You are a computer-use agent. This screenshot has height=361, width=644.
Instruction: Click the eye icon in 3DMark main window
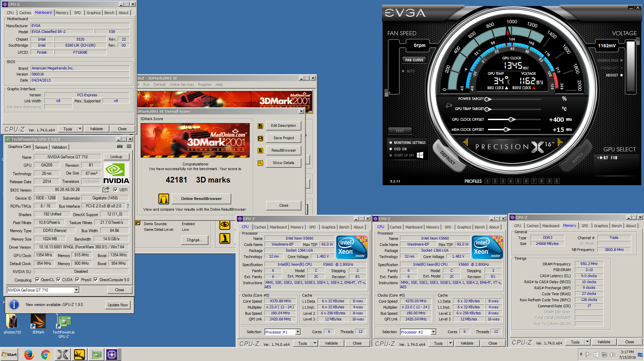click(225, 225)
